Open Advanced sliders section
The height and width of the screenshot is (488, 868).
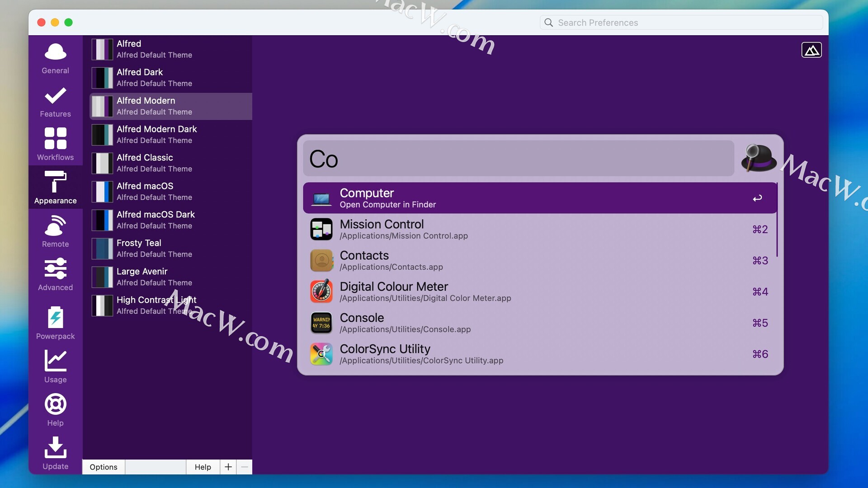(55, 274)
